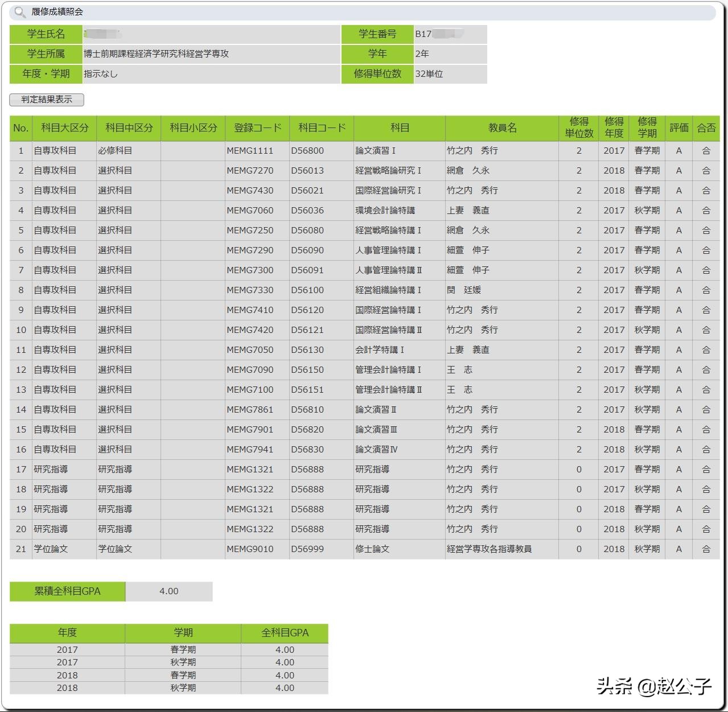The height and width of the screenshot is (712, 728).
Task: Click registration code MEMG7270
Action: click(x=250, y=171)
